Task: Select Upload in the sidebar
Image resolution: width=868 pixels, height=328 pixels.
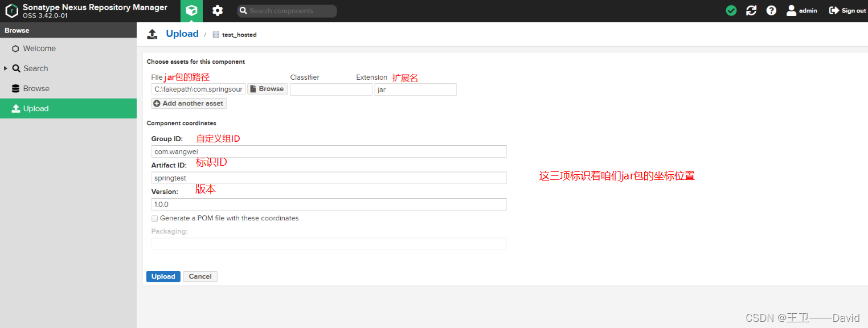Action: point(68,108)
